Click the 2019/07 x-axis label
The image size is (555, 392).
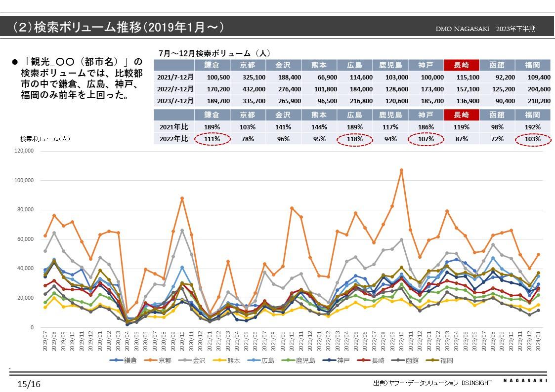45,341
